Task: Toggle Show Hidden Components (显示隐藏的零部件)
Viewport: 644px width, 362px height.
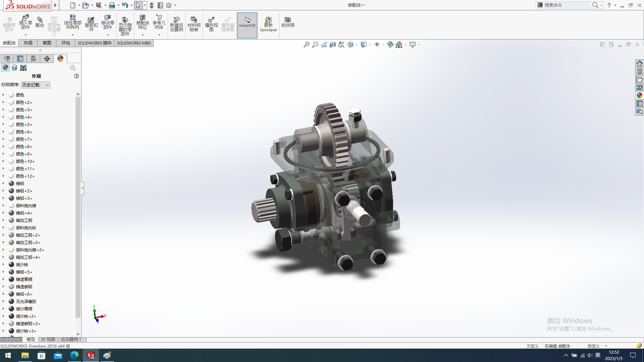Action: (x=125, y=26)
